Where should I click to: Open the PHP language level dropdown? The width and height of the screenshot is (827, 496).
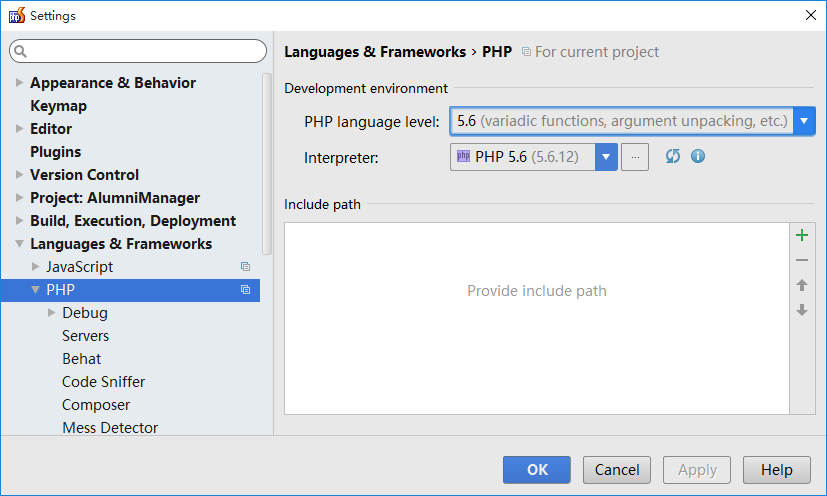pos(804,121)
